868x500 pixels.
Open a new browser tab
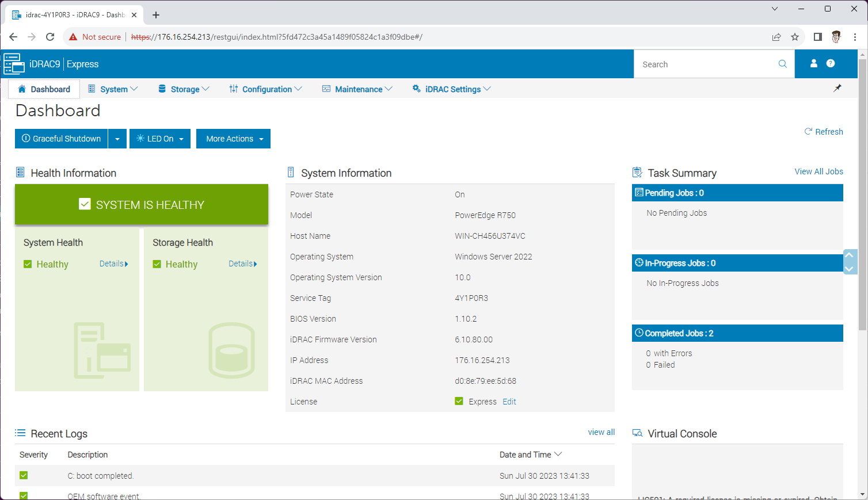coord(156,15)
